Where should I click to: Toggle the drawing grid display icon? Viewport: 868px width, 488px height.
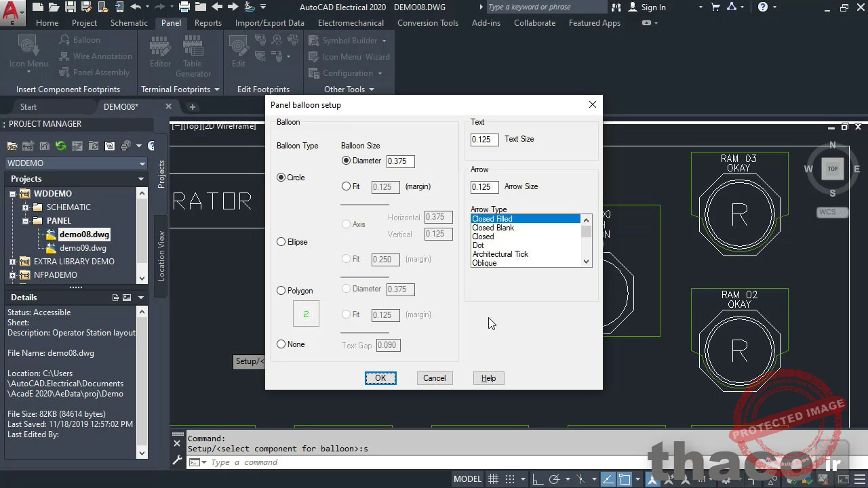[494, 479]
